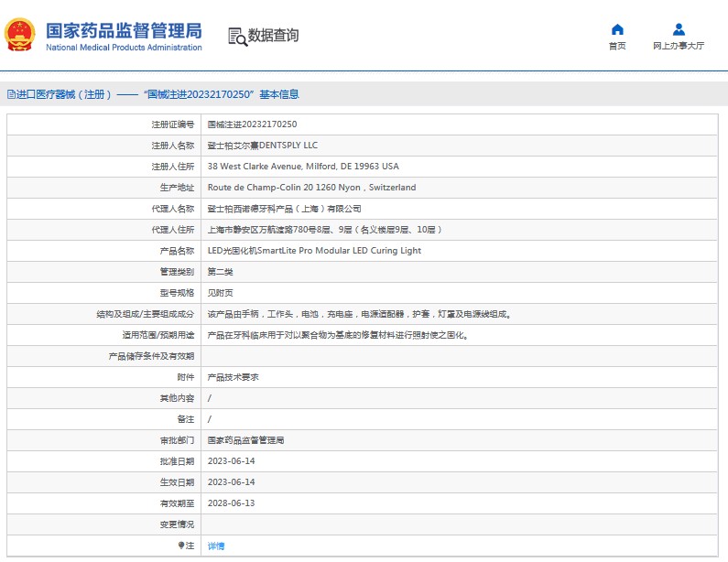Click the 首页 home icon

point(617,29)
